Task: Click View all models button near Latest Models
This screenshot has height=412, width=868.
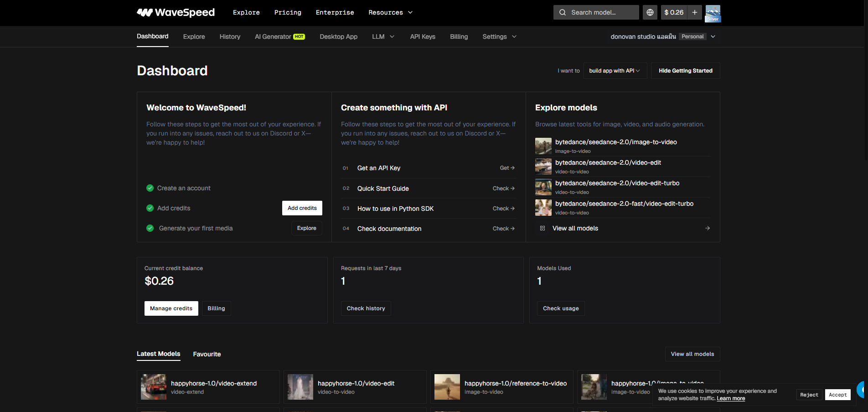Action: [x=692, y=354]
